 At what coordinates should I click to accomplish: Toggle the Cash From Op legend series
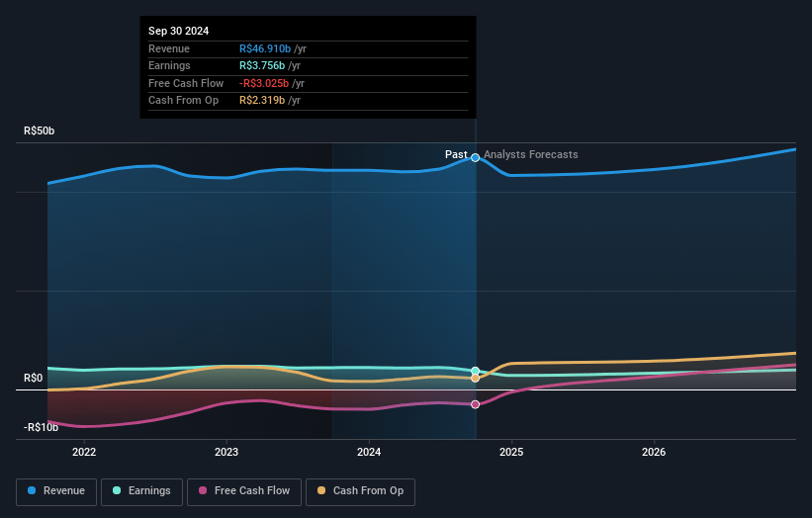[360, 491]
